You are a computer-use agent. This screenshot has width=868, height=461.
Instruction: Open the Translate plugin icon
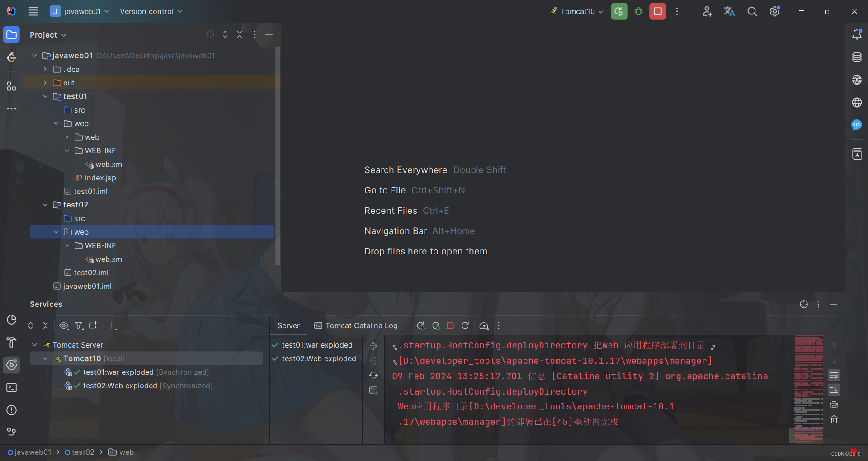pyautogui.click(x=729, y=11)
